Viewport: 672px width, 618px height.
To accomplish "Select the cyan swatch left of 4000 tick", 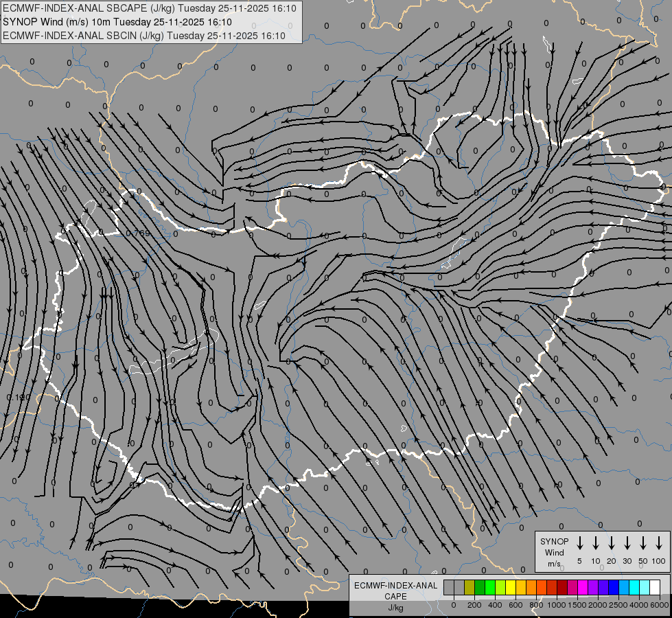I will tap(634, 587).
